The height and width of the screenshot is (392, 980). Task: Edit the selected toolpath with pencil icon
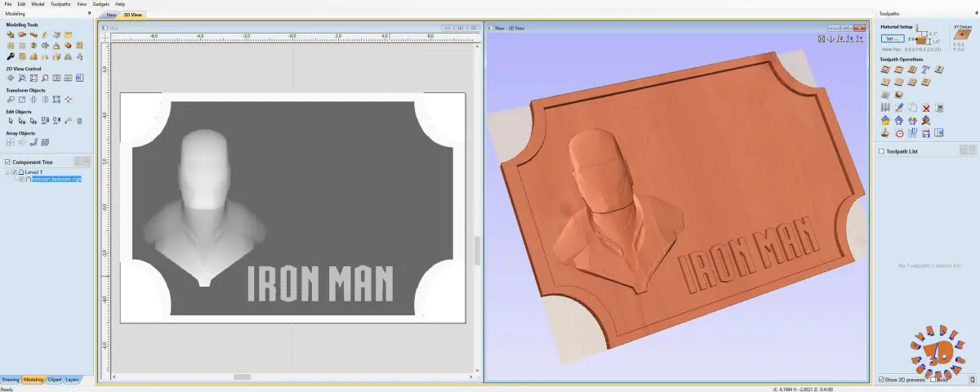[898, 107]
